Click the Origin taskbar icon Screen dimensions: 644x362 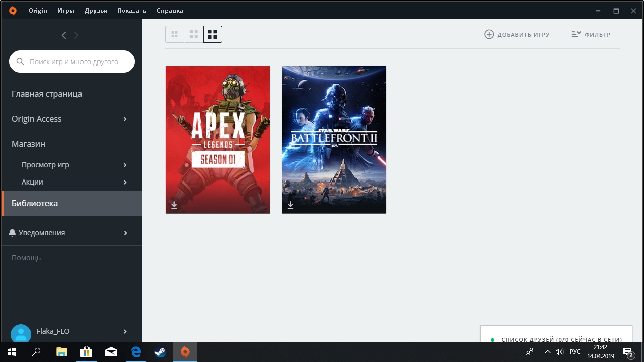(185, 352)
